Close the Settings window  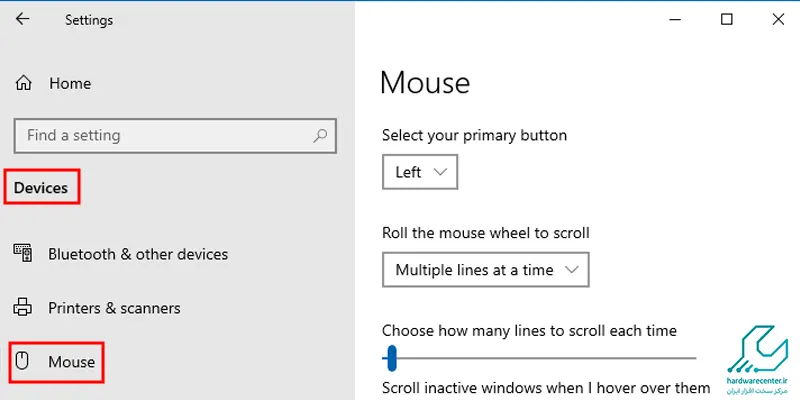[x=775, y=19]
